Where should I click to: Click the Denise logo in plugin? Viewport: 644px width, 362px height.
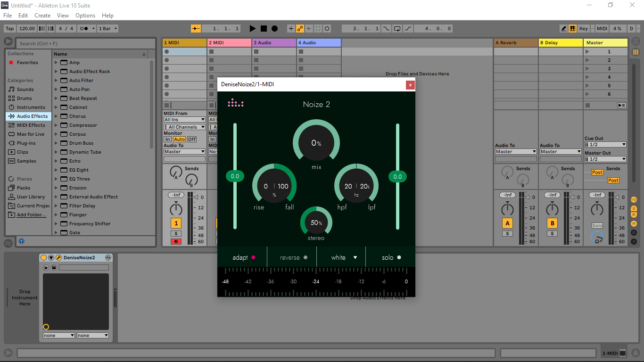pos(236,103)
